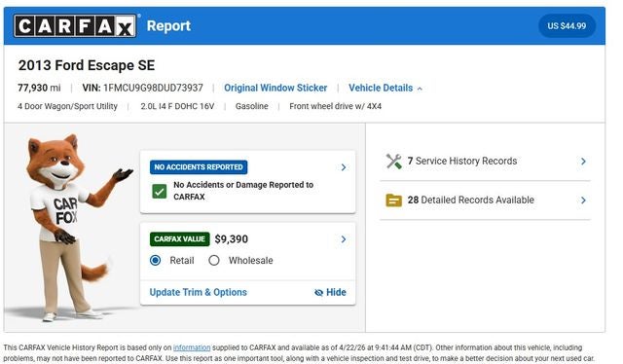This screenshot has width=623, height=364.
Task: Click the US $44.99 price button
Action: point(567,26)
